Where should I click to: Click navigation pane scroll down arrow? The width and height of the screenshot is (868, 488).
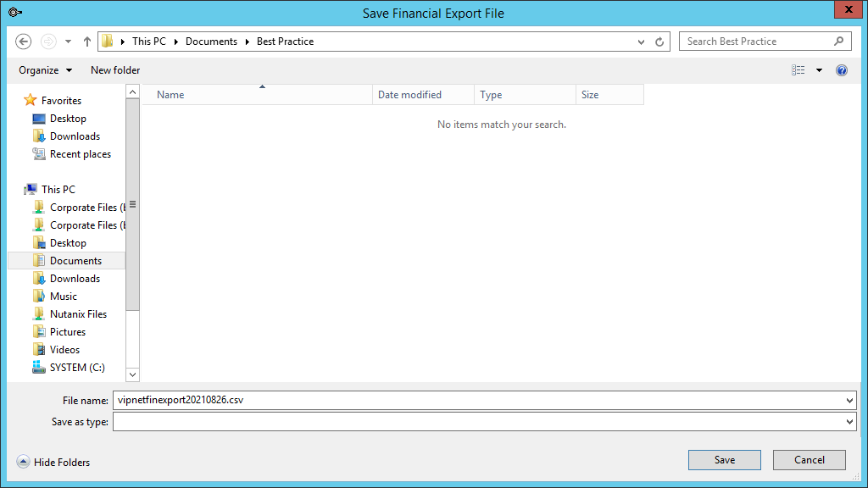[132, 374]
